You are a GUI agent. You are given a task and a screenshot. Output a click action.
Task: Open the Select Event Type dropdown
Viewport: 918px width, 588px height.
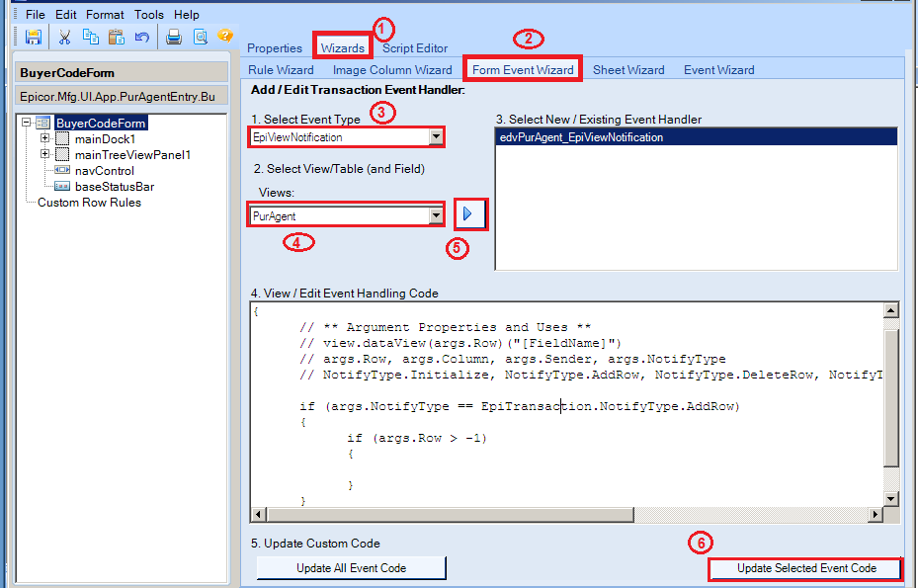pos(436,136)
